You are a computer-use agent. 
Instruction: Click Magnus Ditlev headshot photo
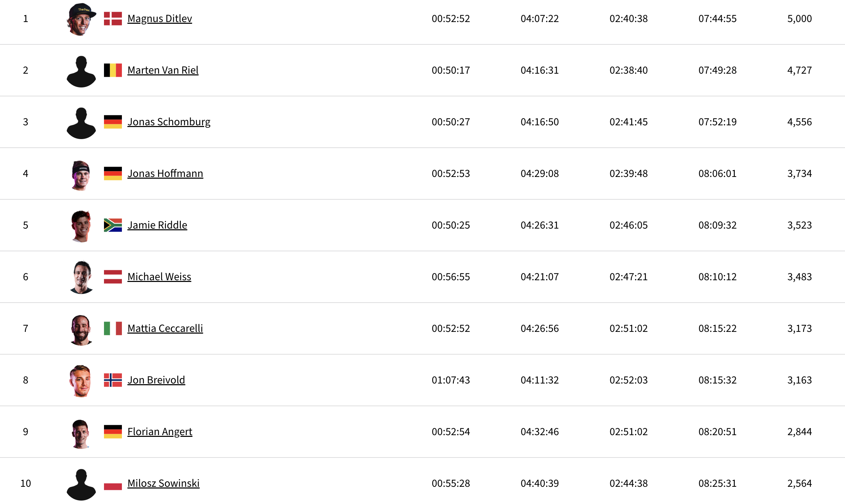(x=81, y=19)
